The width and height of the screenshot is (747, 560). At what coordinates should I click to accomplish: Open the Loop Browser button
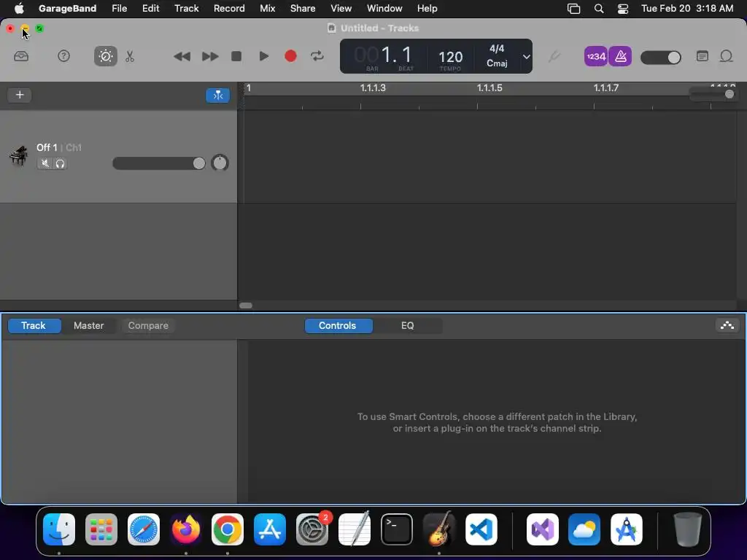point(726,56)
